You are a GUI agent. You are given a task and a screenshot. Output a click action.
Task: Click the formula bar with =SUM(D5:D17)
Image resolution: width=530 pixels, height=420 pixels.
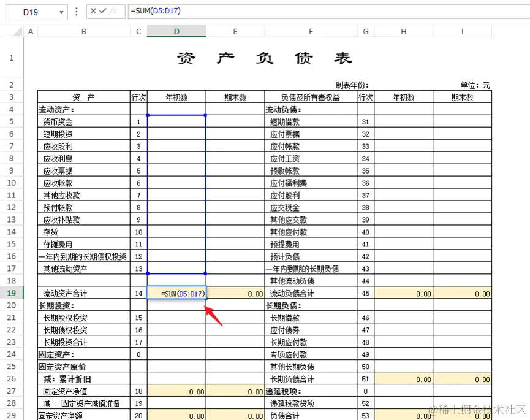pos(328,11)
